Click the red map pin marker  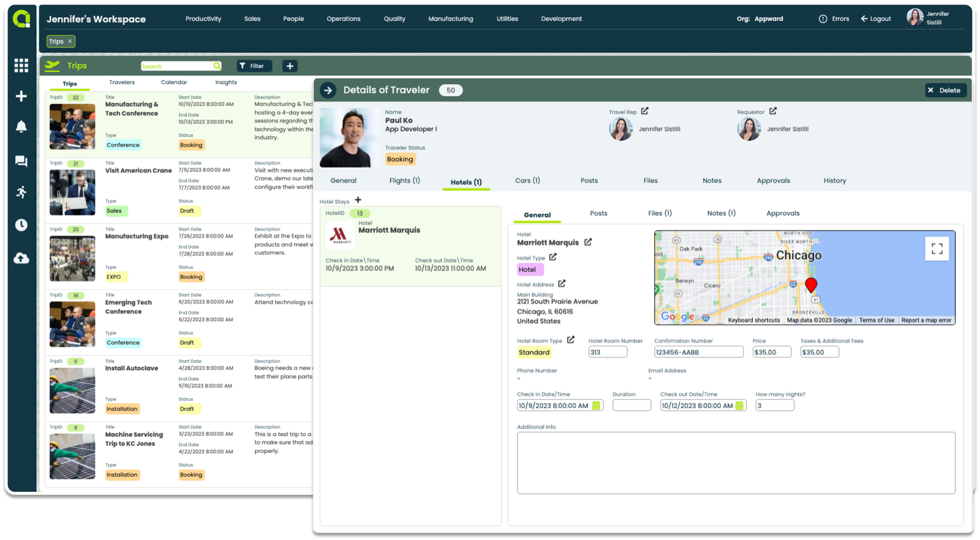tap(811, 285)
